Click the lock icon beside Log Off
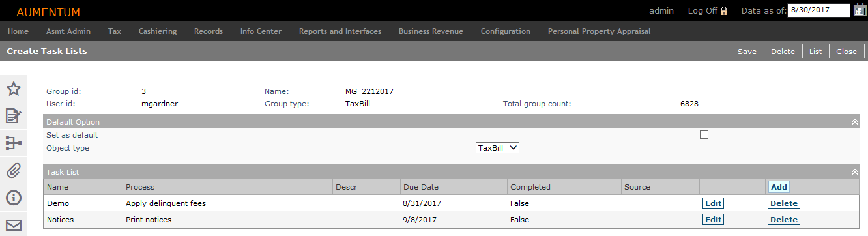868x236 pixels. coord(723,11)
